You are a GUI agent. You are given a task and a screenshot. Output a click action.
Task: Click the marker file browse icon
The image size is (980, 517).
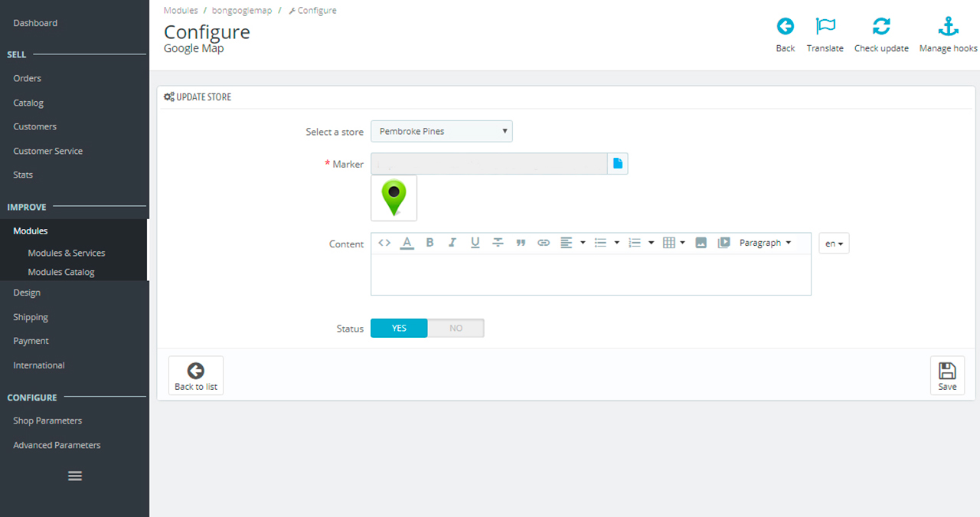618,163
